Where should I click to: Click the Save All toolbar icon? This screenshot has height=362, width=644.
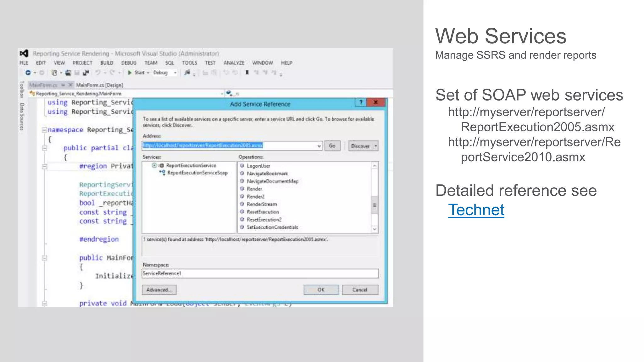(86, 73)
